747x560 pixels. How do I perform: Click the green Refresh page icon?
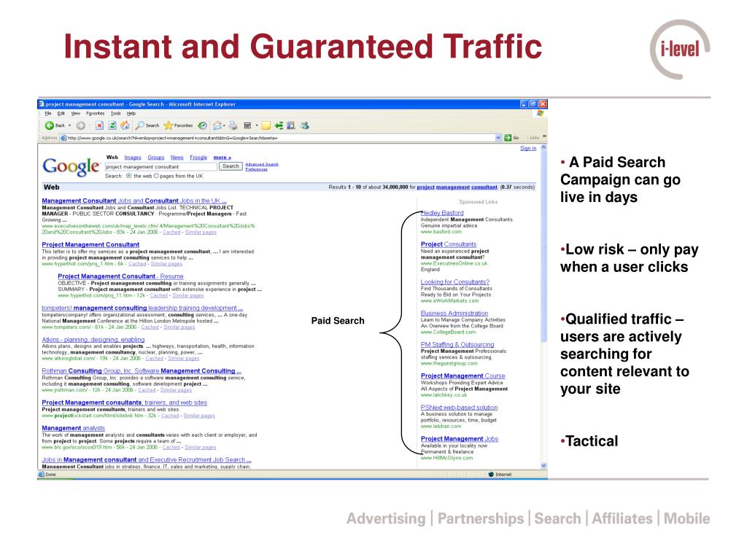click(112, 125)
